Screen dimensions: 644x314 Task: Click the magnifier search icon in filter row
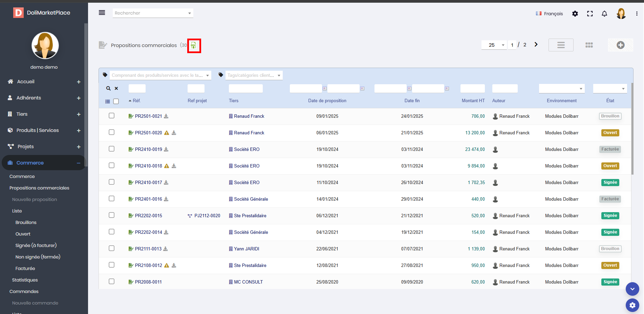tap(108, 88)
